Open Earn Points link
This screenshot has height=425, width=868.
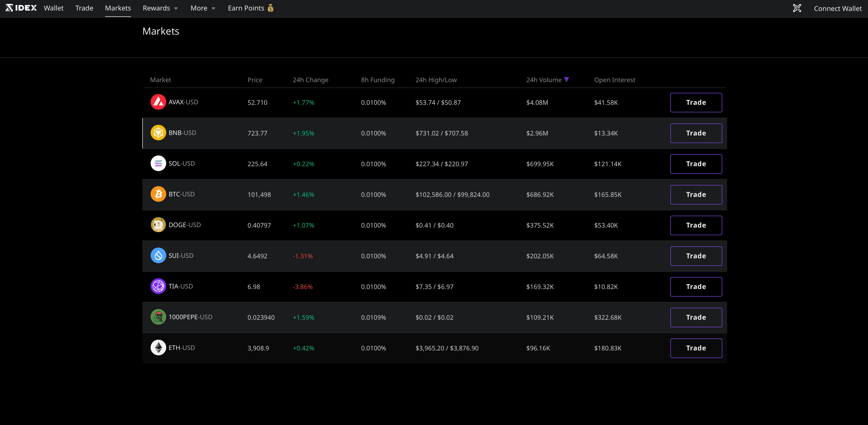(x=250, y=8)
